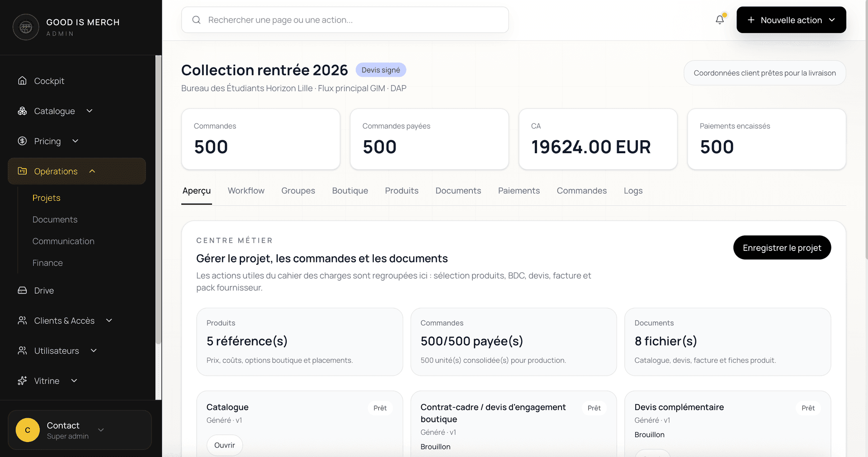
Task: Click the Utilisateurs users icon
Action: [22, 351]
